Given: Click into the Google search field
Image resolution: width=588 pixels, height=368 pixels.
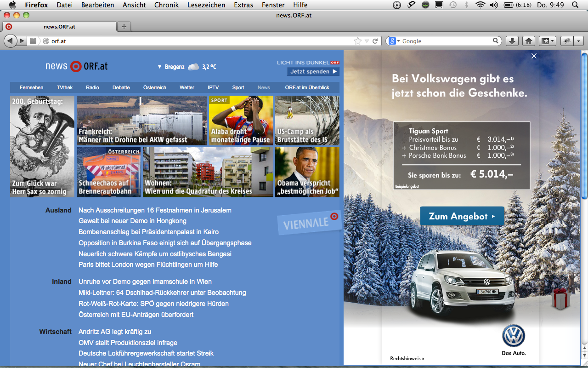Looking at the screenshot, I should [447, 41].
